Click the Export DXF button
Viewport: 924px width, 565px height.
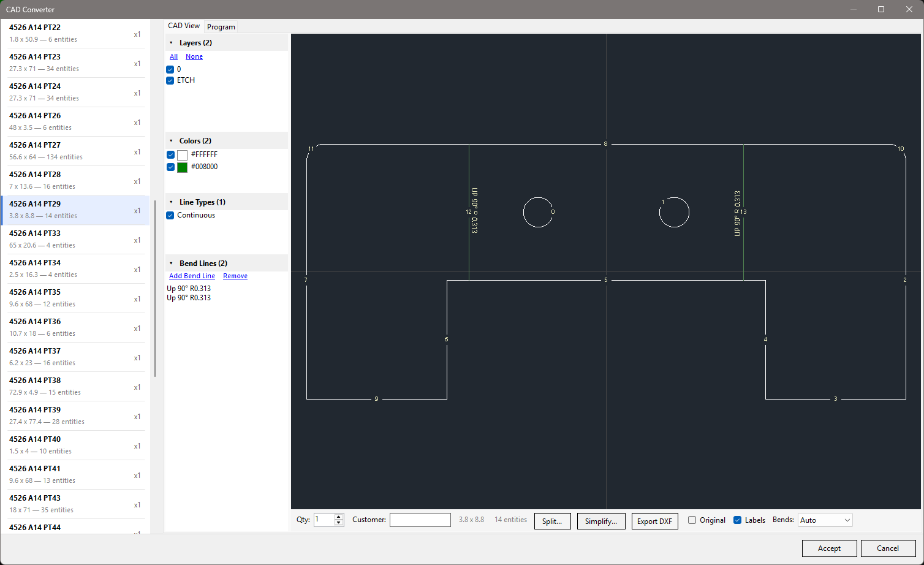click(x=654, y=521)
